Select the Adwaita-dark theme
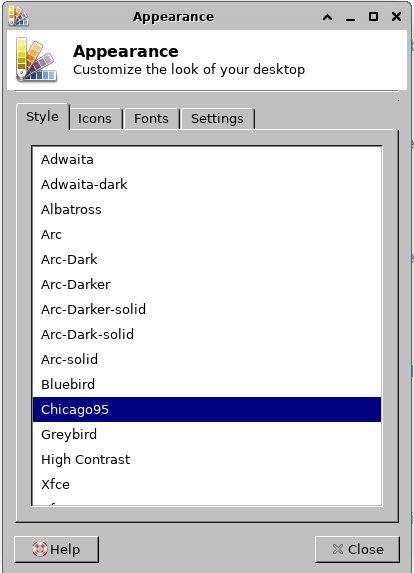 pos(207,184)
